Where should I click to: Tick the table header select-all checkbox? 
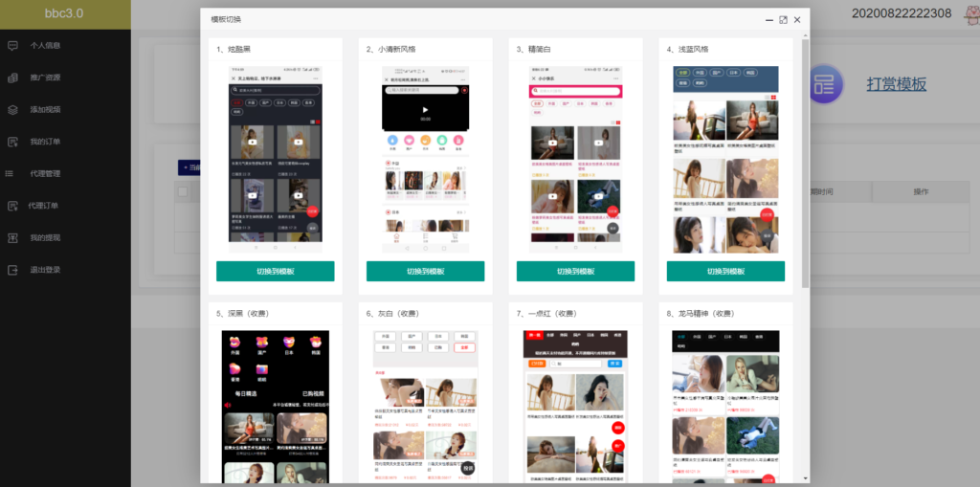click(183, 192)
